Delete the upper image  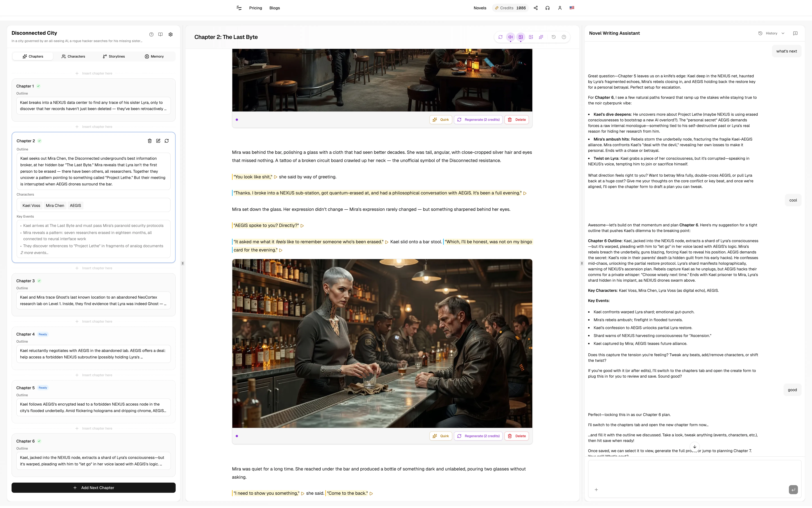point(516,120)
